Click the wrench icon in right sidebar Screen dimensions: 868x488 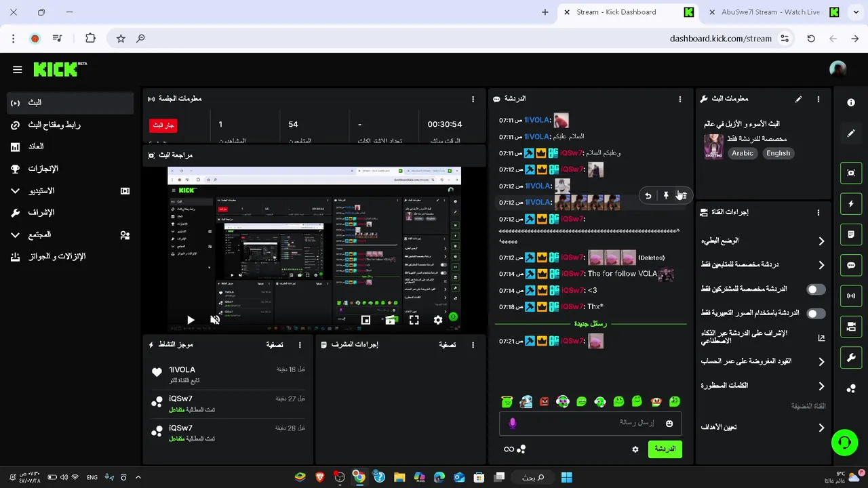click(851, 357)
